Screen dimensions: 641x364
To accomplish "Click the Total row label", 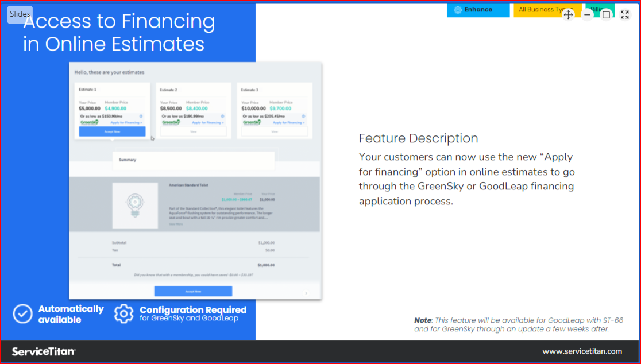I will click(x=117, y=265).
